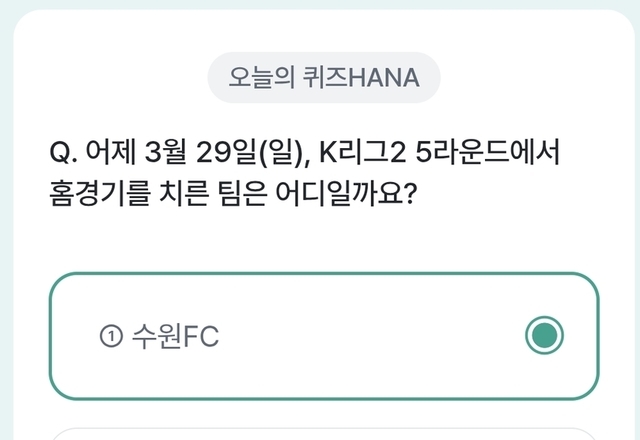Click the circled number ① icon

[110, 337]
